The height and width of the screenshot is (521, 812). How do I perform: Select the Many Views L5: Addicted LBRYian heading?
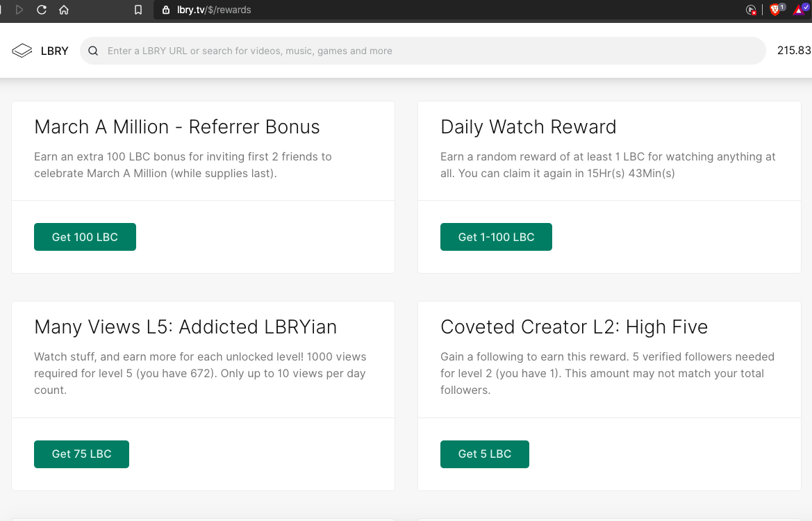point(185,326)
